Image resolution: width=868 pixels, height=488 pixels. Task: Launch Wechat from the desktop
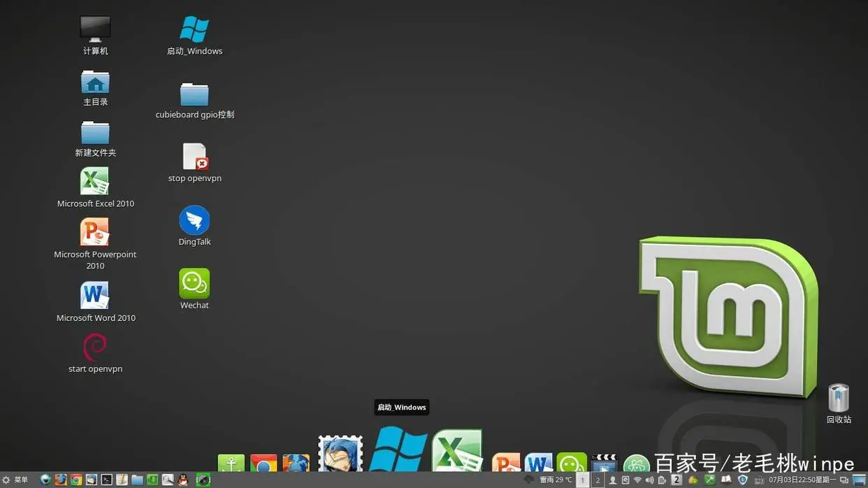(194, 289)
